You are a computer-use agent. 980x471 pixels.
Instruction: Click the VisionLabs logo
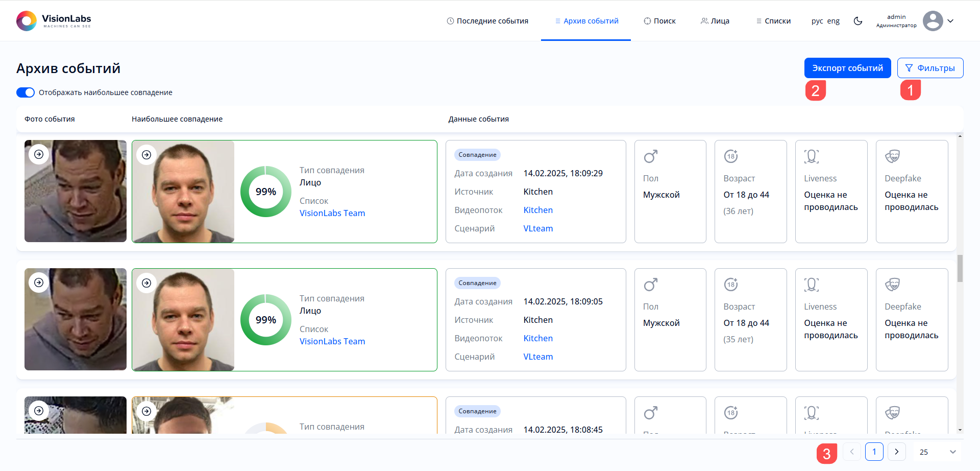tap(54, 21)
